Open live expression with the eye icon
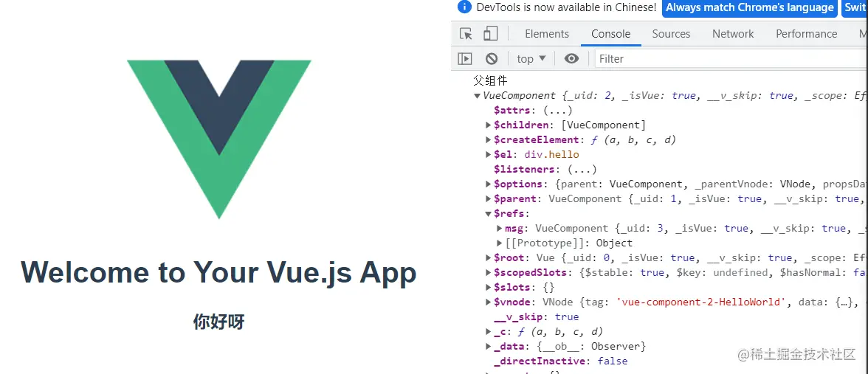Image resolution: width=868 pixels, height=374 pixels. [x=571, y=59]
